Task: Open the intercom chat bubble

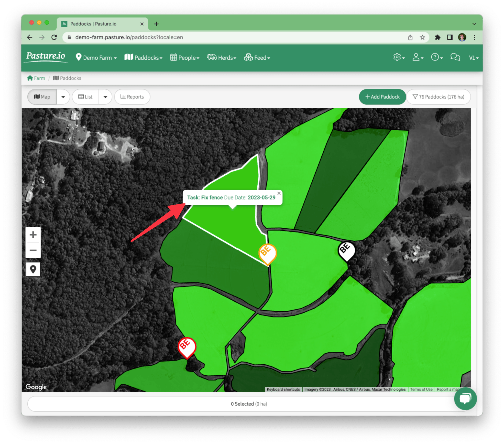Action: (466, 399)
